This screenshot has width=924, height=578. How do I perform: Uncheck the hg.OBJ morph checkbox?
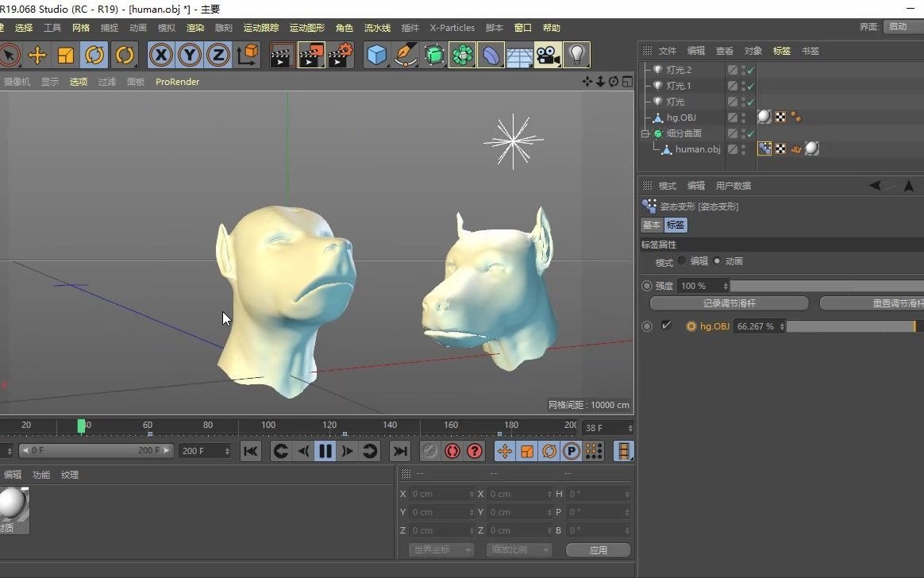click(x=666, y=326)
